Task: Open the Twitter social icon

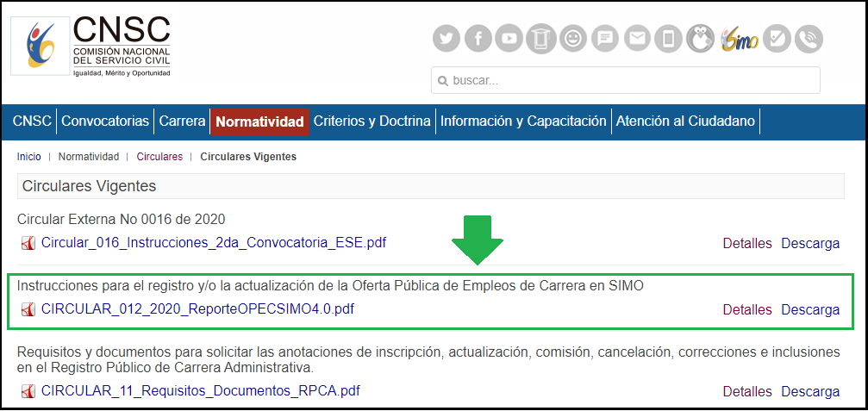Action: pyautogui.click(x=446, y=39)
